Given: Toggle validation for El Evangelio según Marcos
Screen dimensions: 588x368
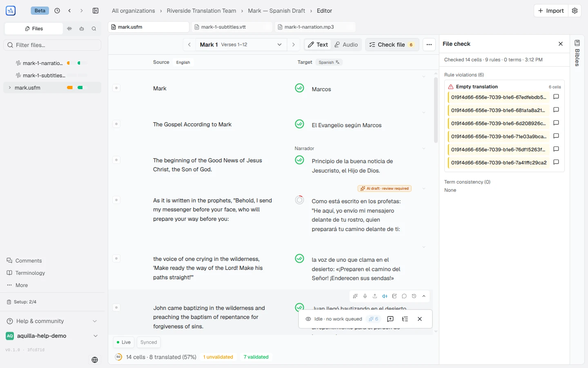Looking at the screenshot, I should 300,124.
